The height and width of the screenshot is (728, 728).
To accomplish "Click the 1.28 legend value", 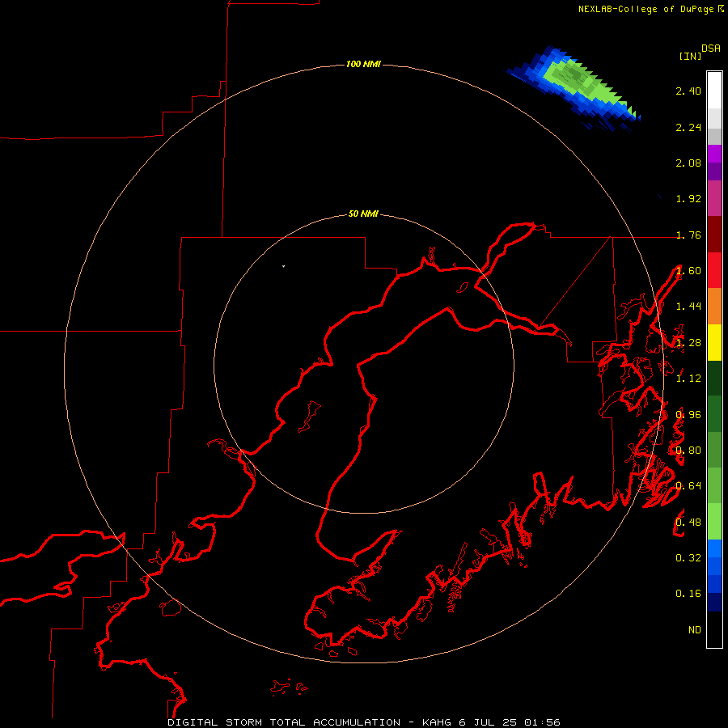I will pyautogui.click(x=688, y=343).
